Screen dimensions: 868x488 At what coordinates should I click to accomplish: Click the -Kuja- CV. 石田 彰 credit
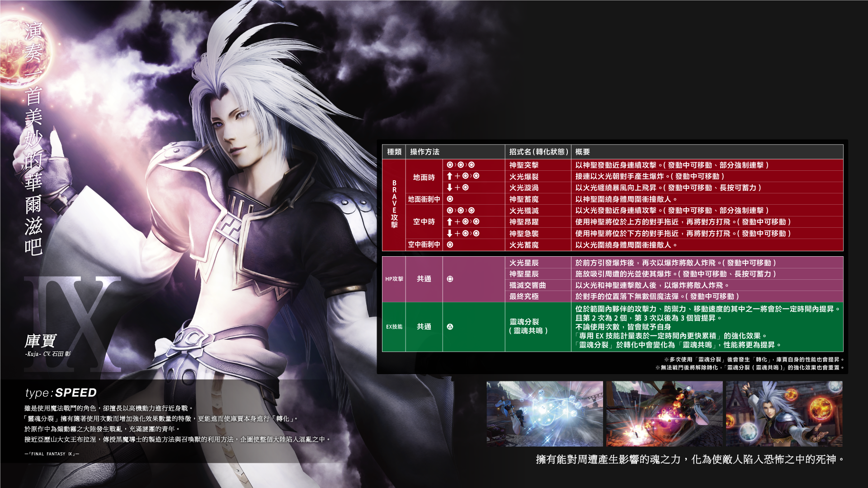point(48,354)
